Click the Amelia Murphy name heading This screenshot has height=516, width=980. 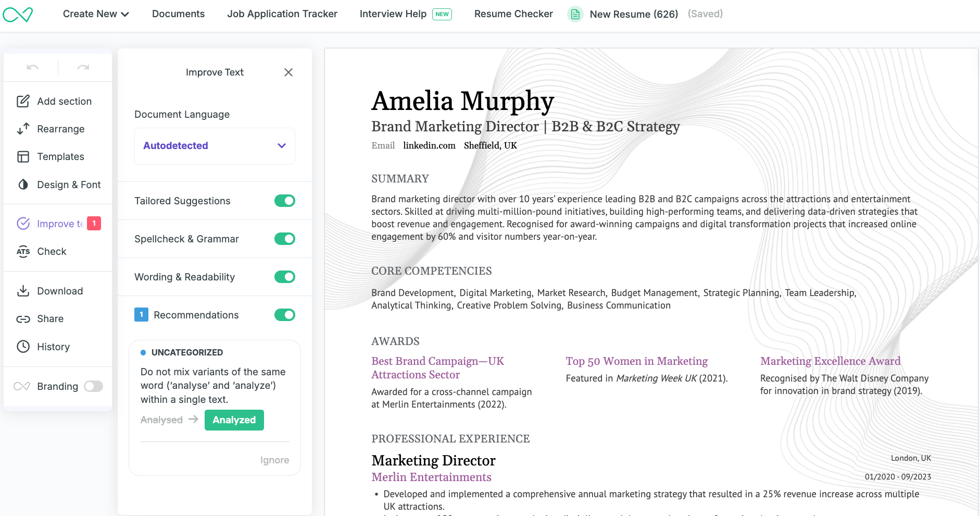pos(462,101)
